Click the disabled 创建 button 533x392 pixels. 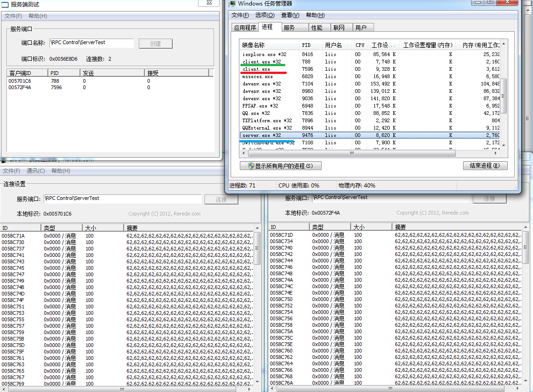[x=156, y=44]
